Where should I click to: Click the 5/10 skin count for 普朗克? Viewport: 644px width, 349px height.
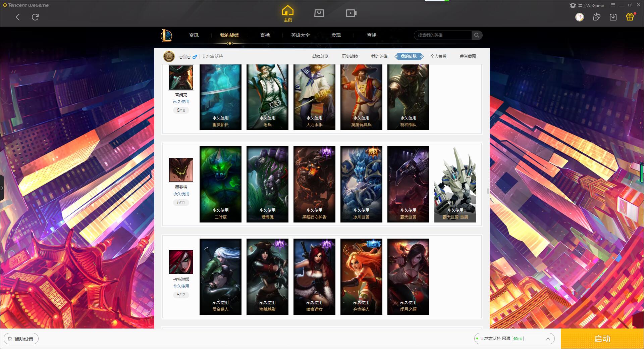coord(181,110)
